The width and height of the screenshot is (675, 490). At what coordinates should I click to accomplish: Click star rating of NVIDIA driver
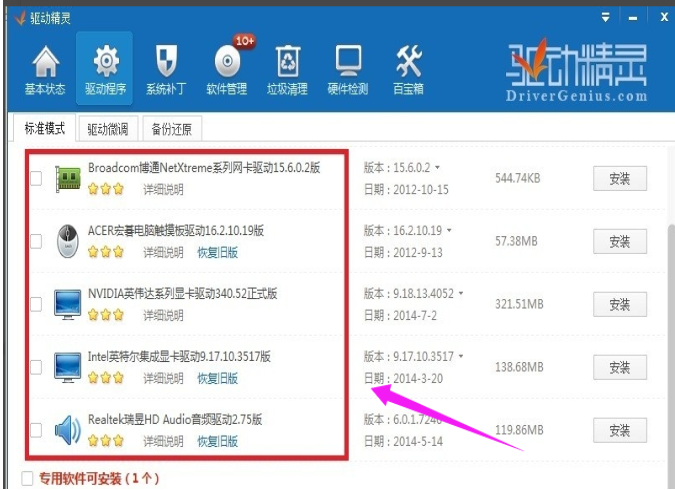pyautogui.click(x=105, y=315)
